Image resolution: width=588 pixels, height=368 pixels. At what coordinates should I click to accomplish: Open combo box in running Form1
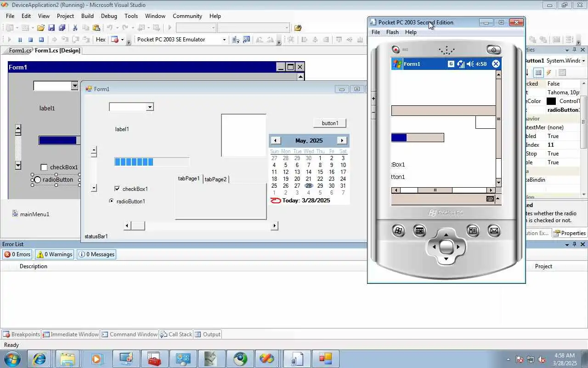tap(149, 107)
